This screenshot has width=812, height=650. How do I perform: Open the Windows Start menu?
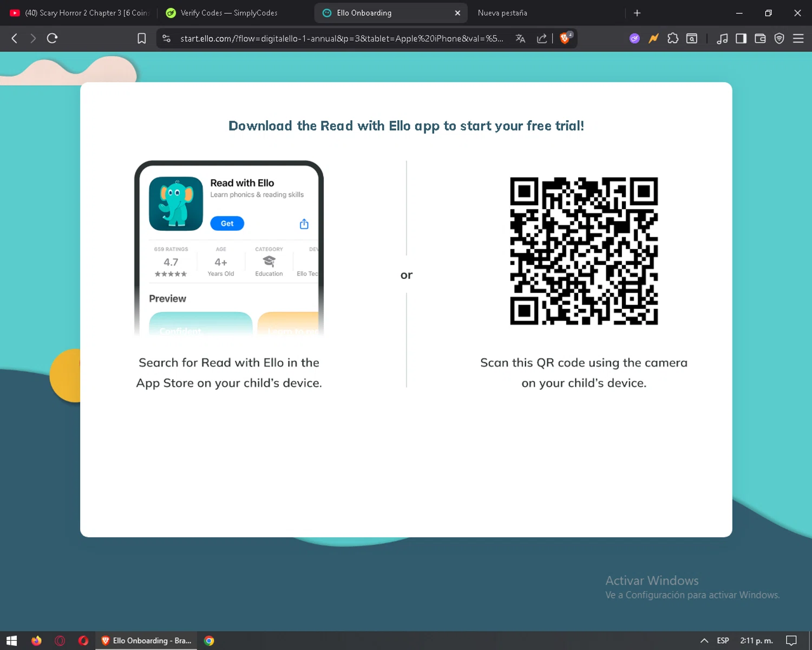coord(12,641)
